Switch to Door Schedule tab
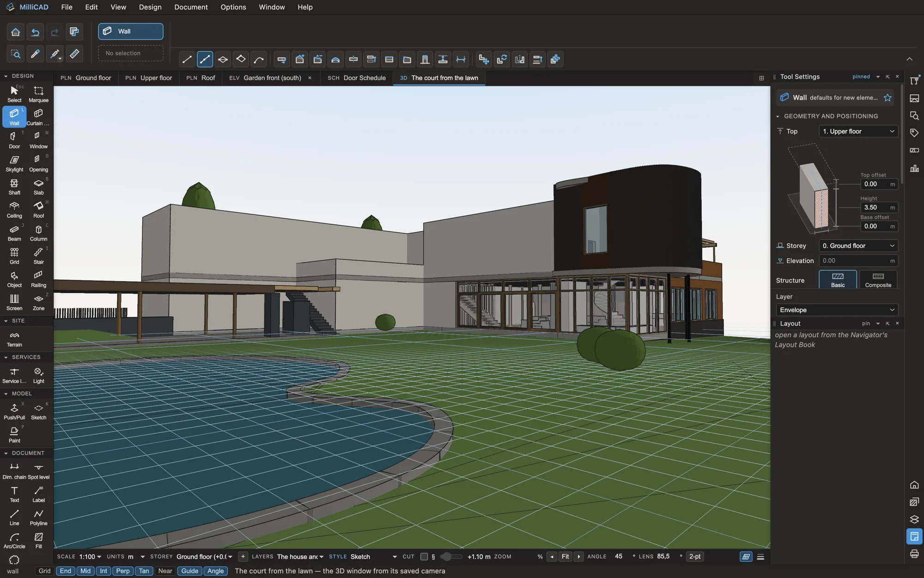The width and height of the screenshot is (924, 578). (x=356, y=78)
